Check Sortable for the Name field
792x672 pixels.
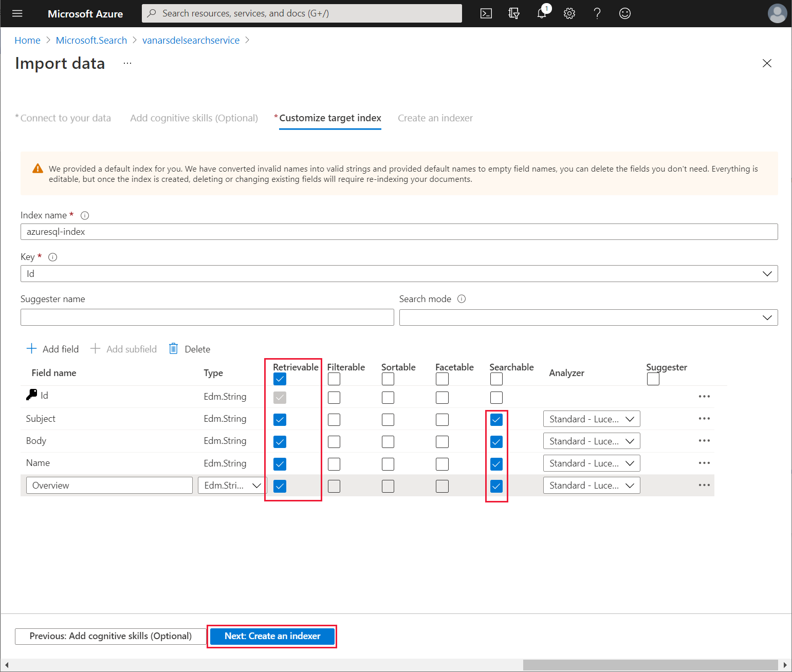coord(388,464)
